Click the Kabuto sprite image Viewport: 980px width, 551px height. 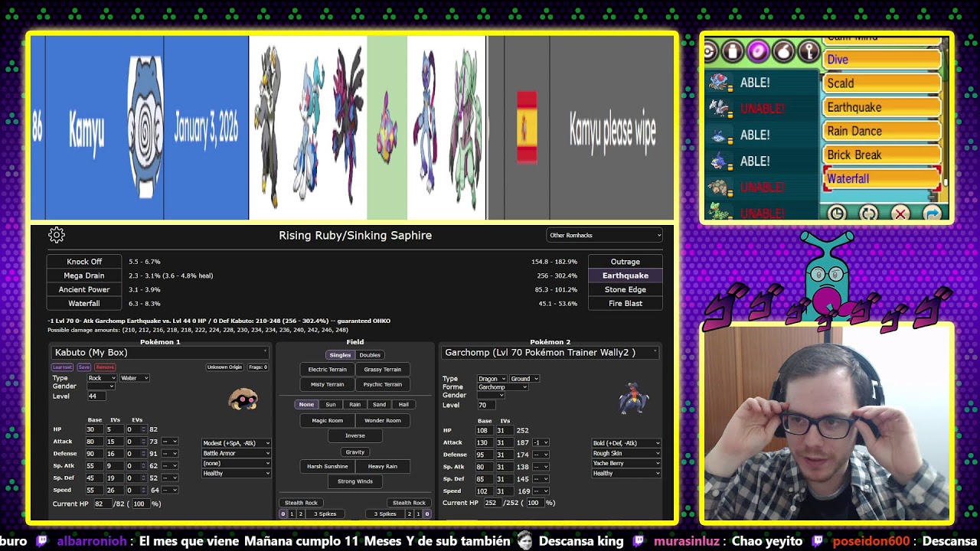tap(243, 399)
